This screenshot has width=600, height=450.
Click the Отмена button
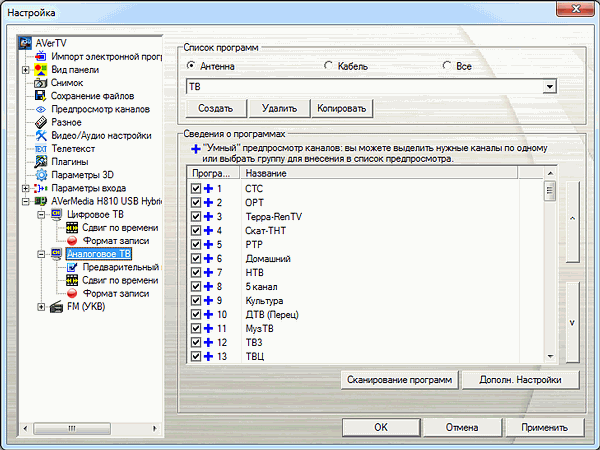(x=462, y=427)
